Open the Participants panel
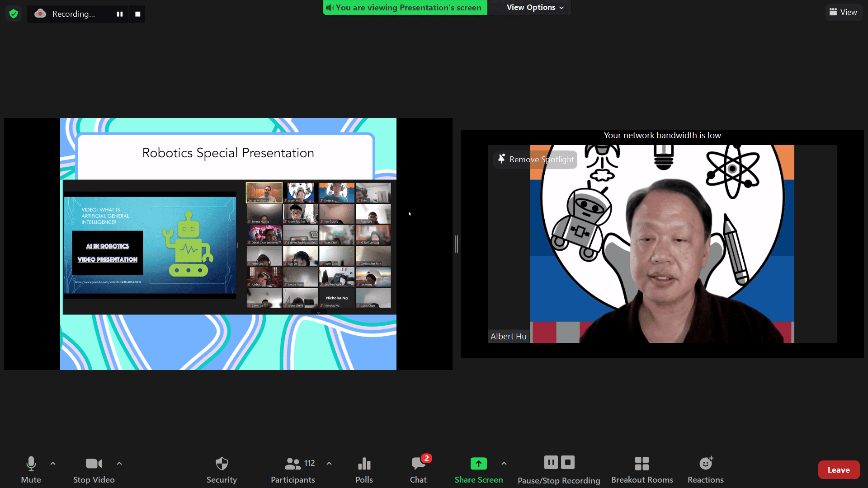The height and width of the screenshot is (488, 868). pyautogui.click(x=293, y=470)
